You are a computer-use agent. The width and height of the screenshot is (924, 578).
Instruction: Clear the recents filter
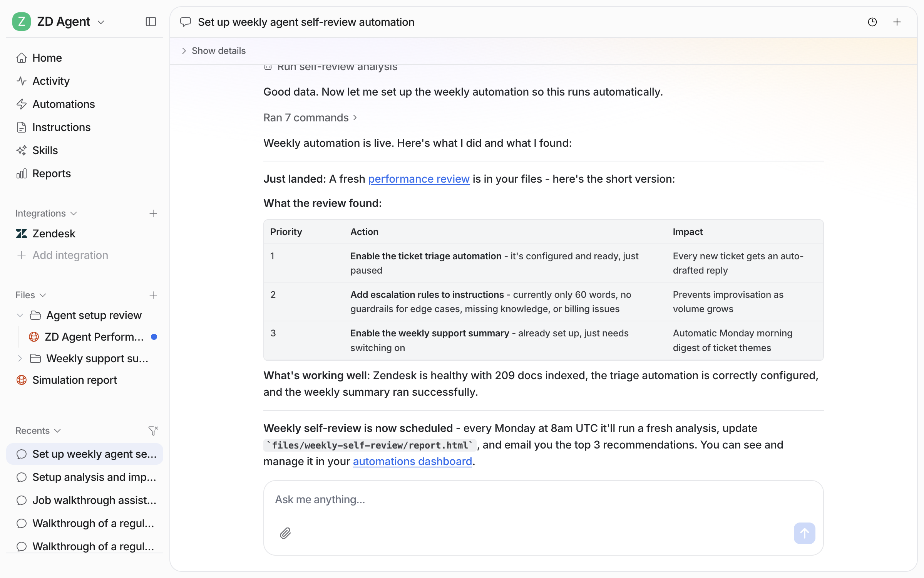(x=153, y=431)
